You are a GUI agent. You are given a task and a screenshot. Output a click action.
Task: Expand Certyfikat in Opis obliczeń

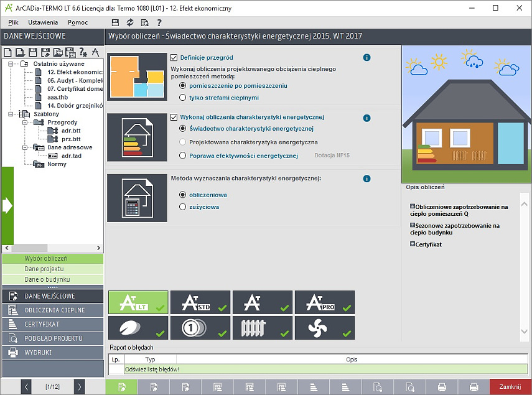coord(413,244)
